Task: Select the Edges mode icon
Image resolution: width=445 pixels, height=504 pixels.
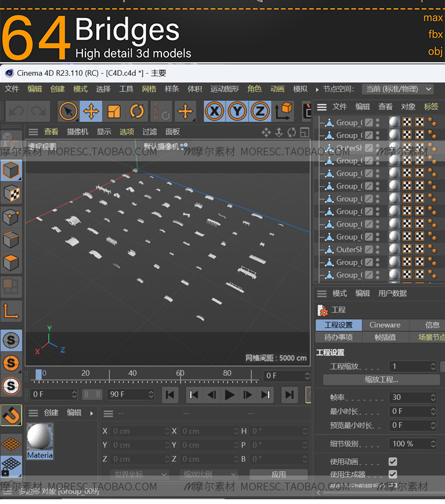Action: coord(11,240)
